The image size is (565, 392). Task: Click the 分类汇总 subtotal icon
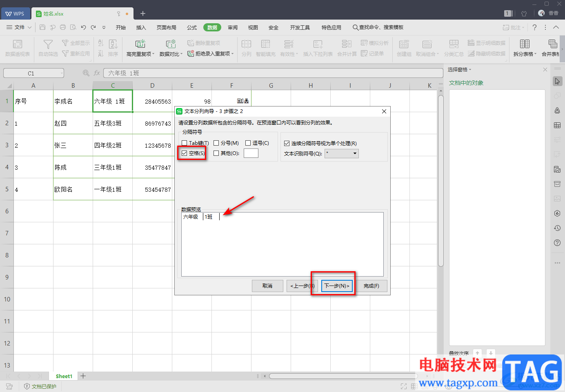click(x=454, y=44)
